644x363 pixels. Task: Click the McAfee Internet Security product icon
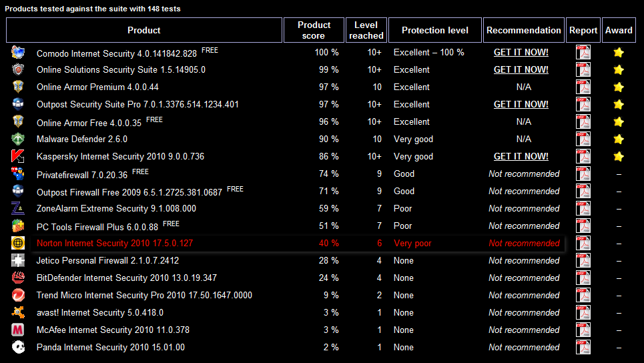17,330
